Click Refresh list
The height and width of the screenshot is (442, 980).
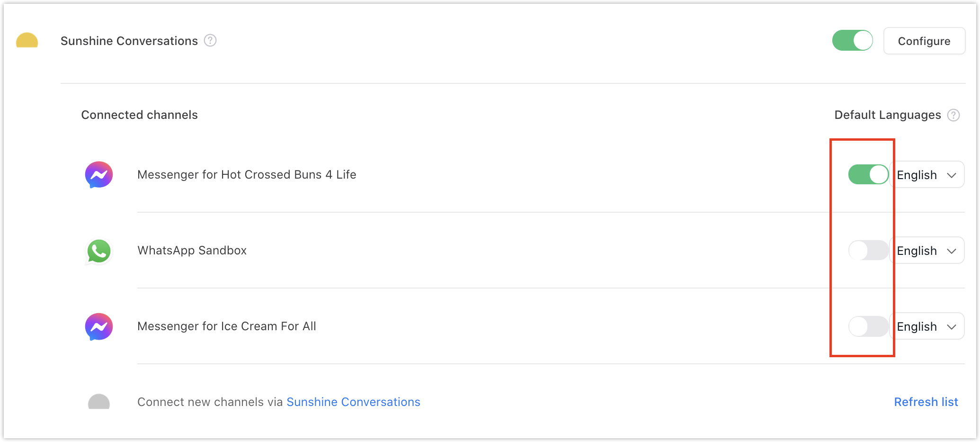(x=926, y=402)
